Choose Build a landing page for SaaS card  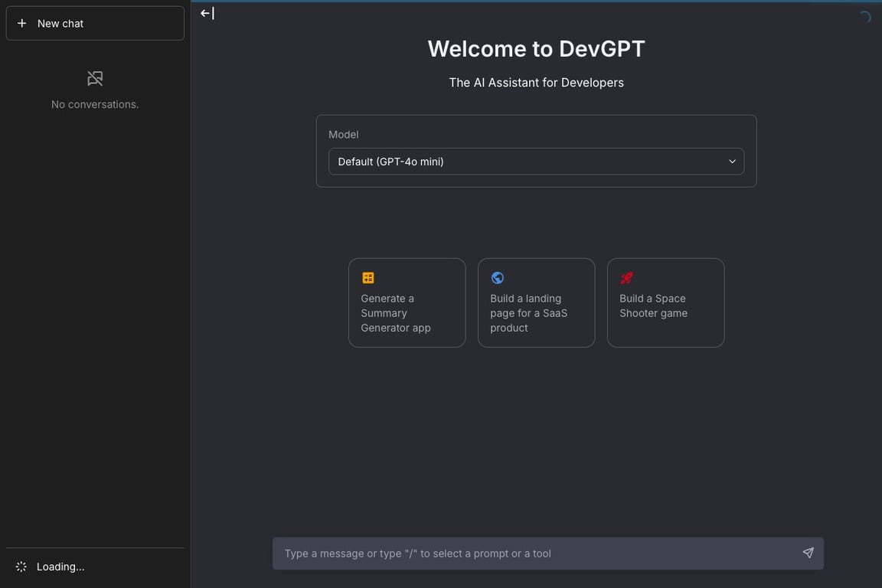[536, 302]
